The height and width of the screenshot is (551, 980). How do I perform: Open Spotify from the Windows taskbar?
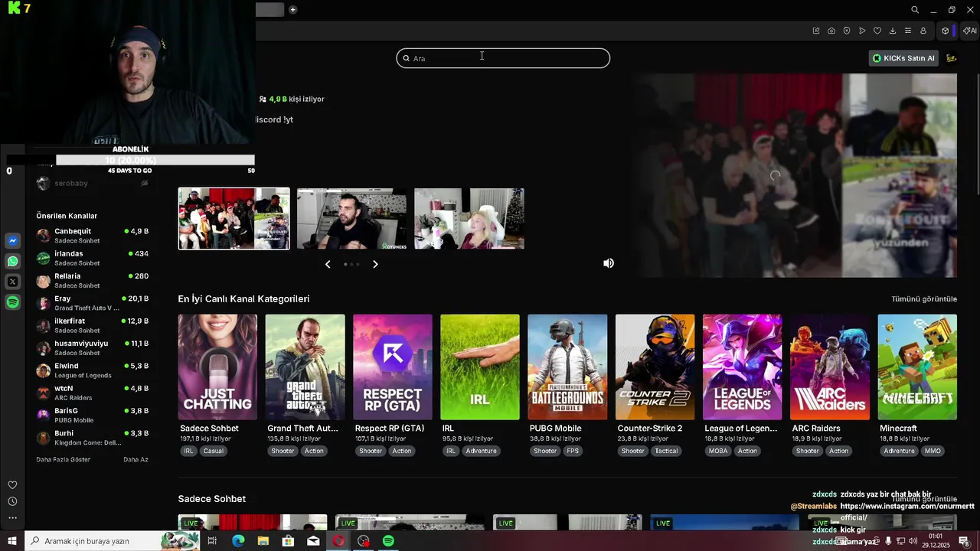(388, 541)
